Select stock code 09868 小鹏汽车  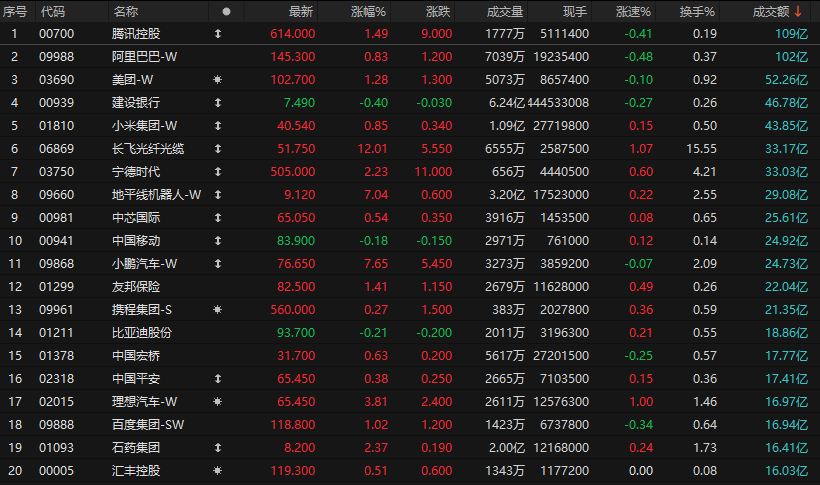pos(56,264)
